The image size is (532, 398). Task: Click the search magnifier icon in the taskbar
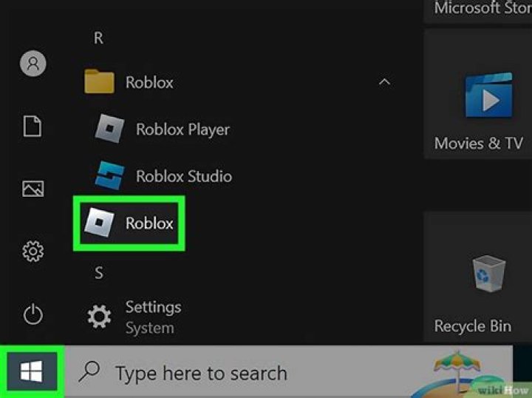pyautogui.click(x=89, y=371)
